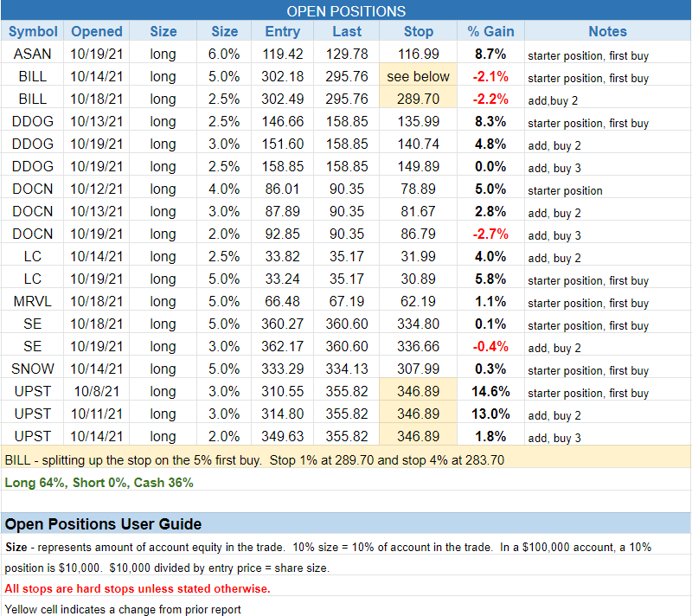This screenshot has width=692, height=616.
Task: Select ASAN stop value 116.99
Action: coord(419,54)
